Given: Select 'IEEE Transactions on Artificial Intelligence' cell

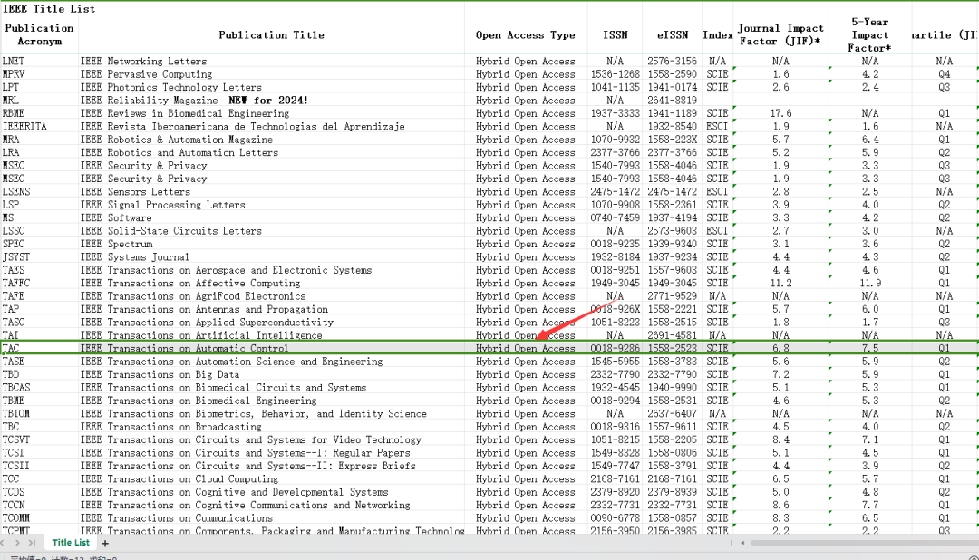Looking at the screenshot, I should click(x=272, y=335).
